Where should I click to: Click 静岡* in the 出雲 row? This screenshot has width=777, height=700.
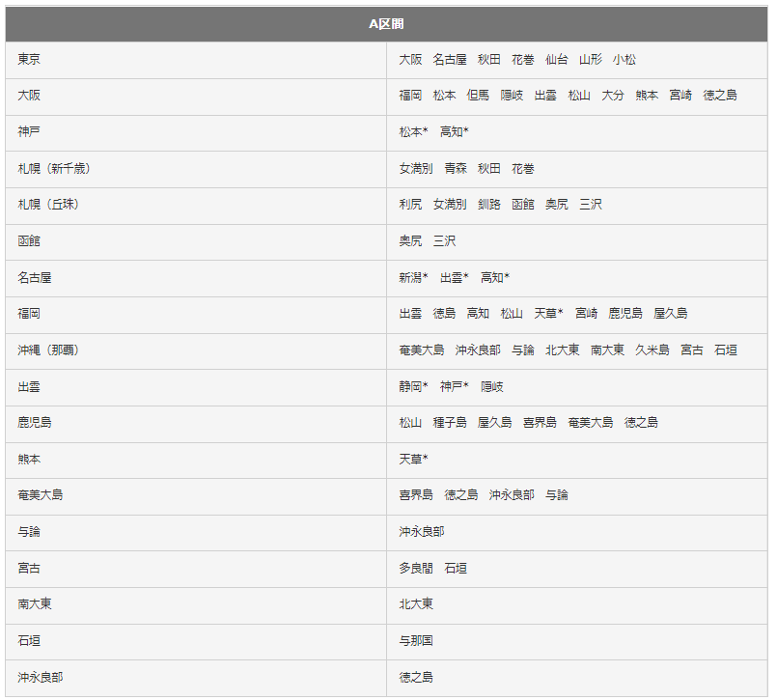(413, 386)
